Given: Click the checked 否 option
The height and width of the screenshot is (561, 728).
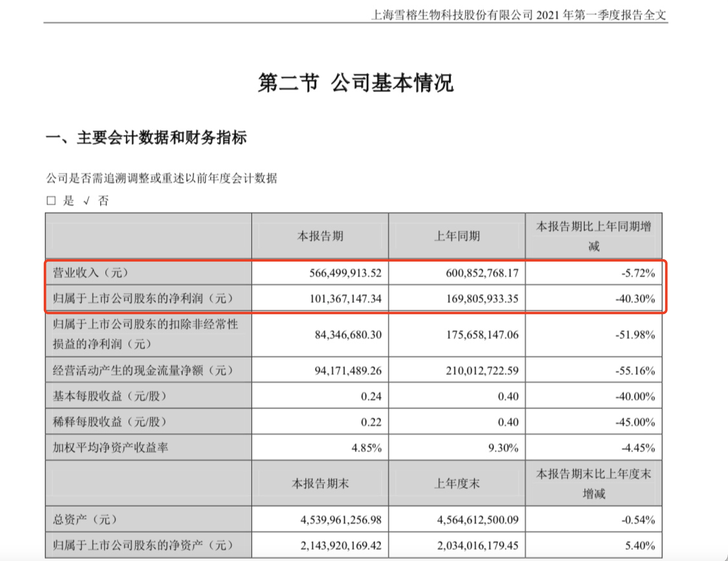Looking at the screenshot, I should click(96, 201).
